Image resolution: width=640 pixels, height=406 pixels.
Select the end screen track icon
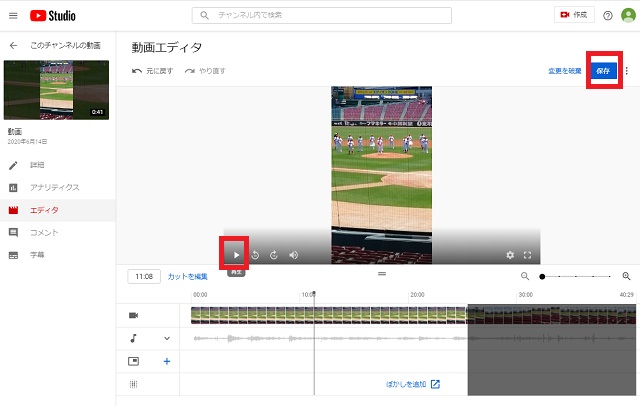pos(133,361)
